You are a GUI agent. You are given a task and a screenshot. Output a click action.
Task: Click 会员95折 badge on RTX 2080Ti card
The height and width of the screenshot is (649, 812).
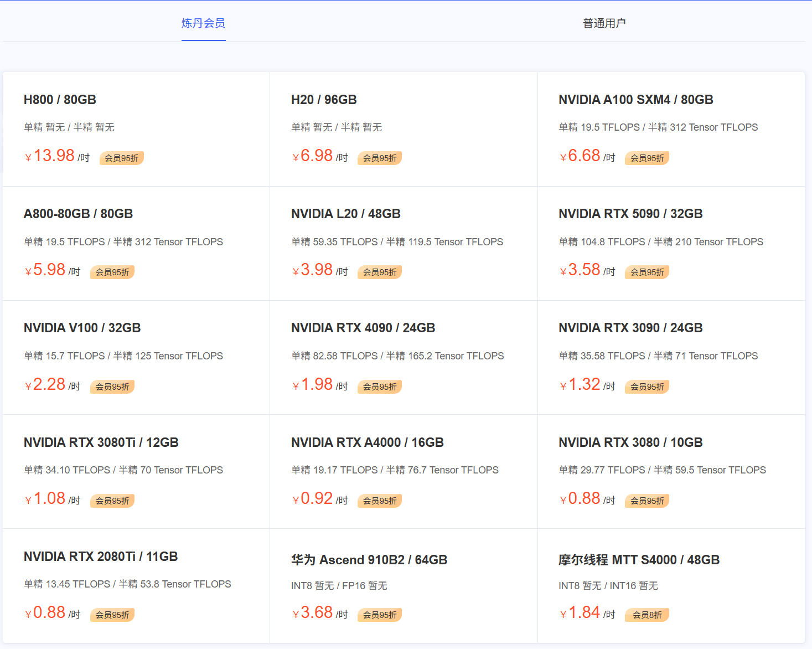112,615
